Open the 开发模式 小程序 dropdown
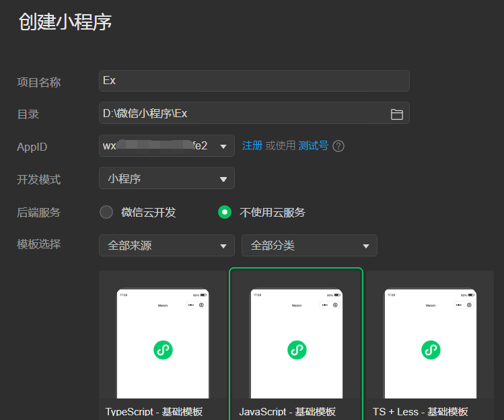 pos(166,178)
